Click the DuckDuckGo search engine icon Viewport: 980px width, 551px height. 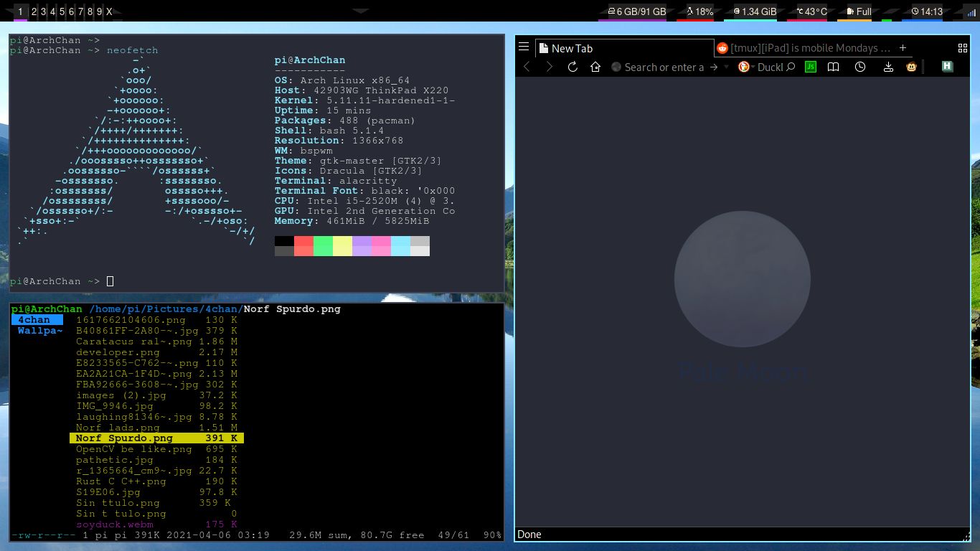[x=743, y=66]
